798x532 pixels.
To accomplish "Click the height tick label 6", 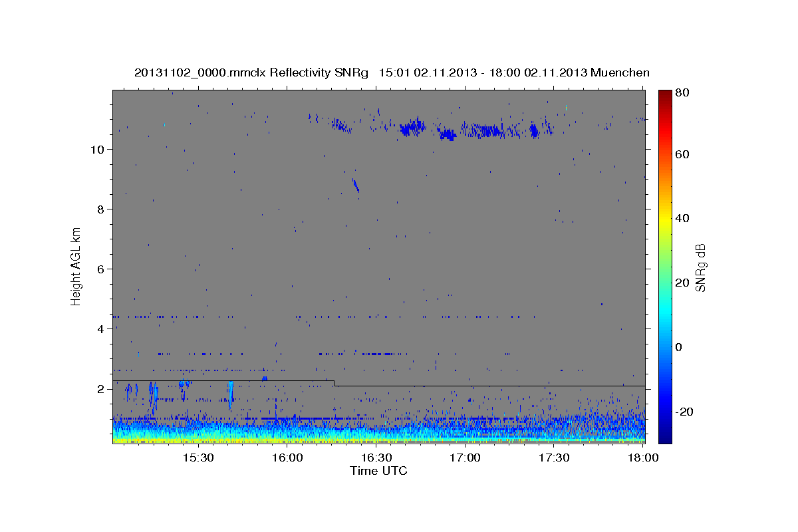I will 100,269.
